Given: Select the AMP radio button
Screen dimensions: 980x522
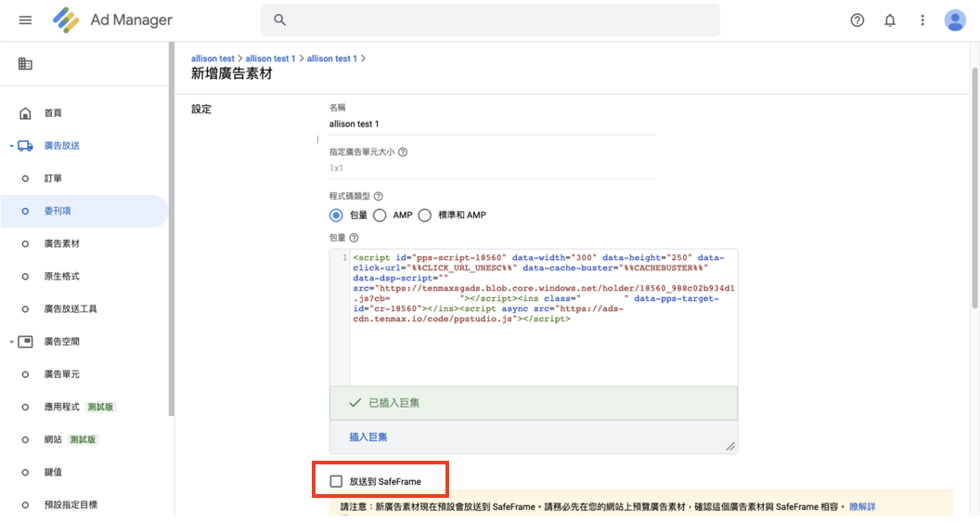Looking at the screenshot, I should click(x=380, y=215).
